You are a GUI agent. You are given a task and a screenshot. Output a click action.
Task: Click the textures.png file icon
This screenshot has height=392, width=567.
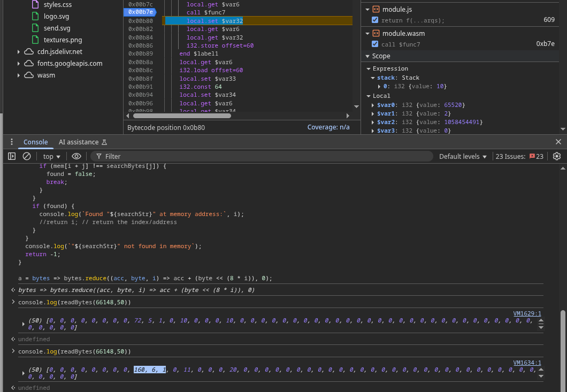(x=35, y=40)
